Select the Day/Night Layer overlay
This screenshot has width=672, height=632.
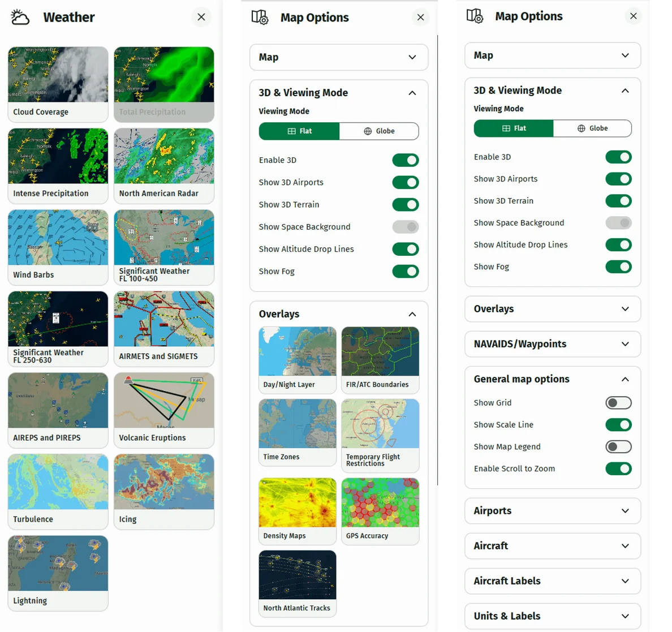[x=298, y=360]
